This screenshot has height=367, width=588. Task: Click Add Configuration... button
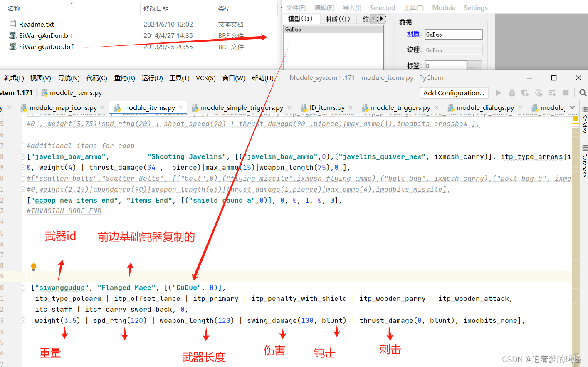(x=454, y=93)
